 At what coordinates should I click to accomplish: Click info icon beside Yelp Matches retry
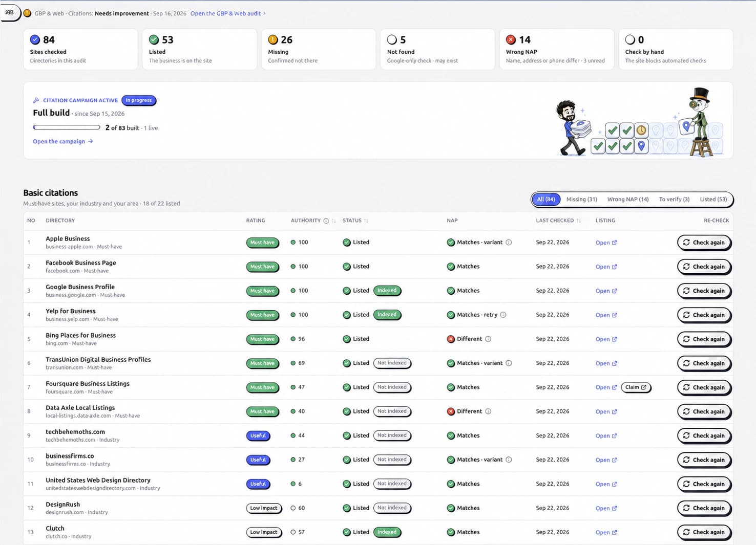coord(503,315)
